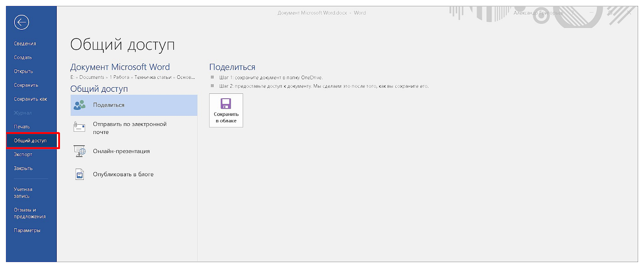Switch to the Экспорт section
The height and width of the screenshot is (268, 644).
[23, 155]
